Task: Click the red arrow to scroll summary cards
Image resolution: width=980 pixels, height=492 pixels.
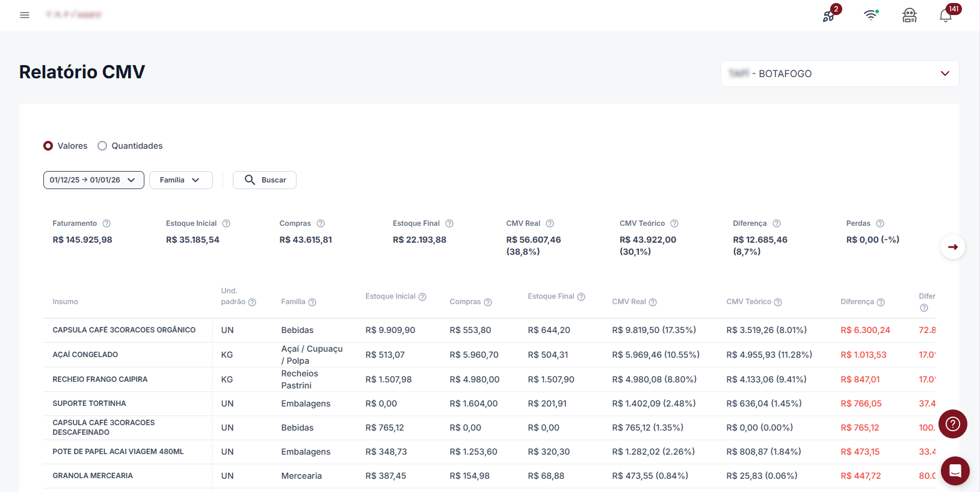Action: click(952, 247)
